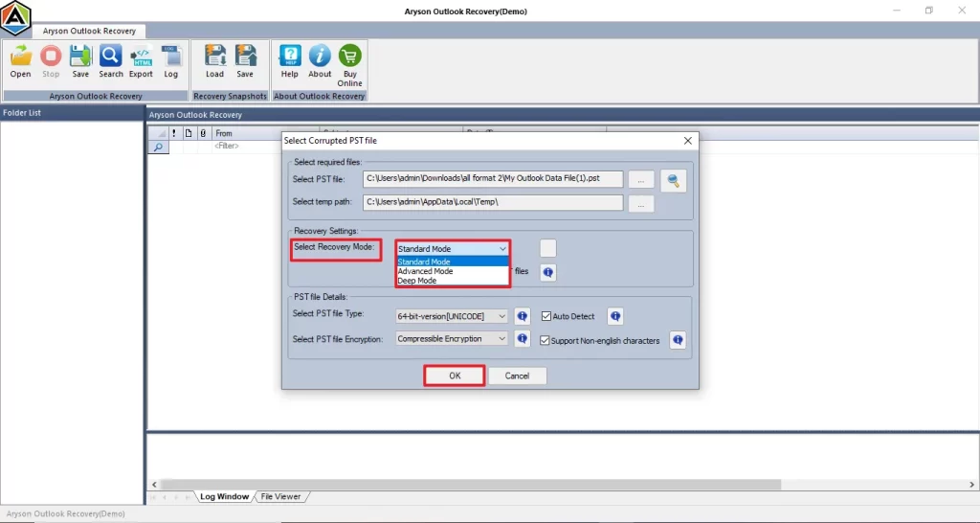This screenshot has width=980, height=523.
Task: Click the Aryson logo icon
Action: [x=15, y=18]
